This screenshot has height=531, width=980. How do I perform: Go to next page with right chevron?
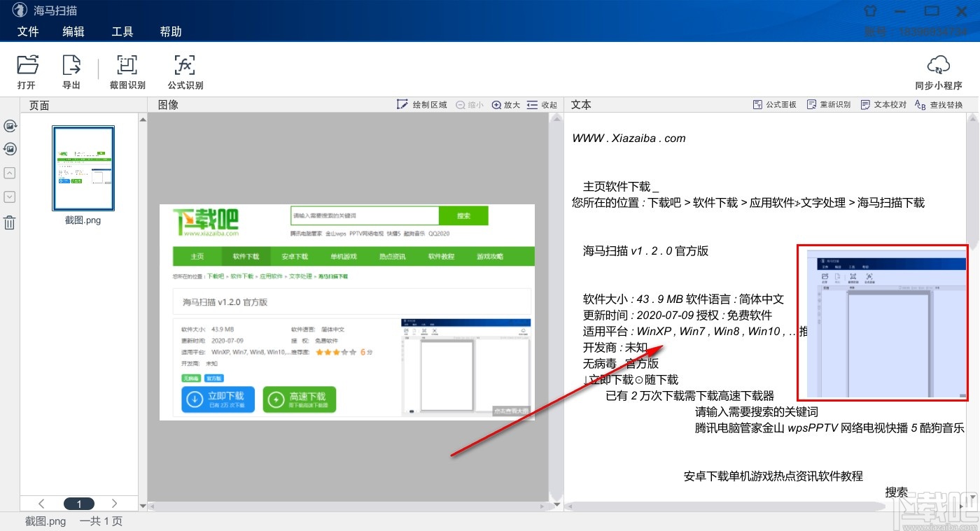114,504
